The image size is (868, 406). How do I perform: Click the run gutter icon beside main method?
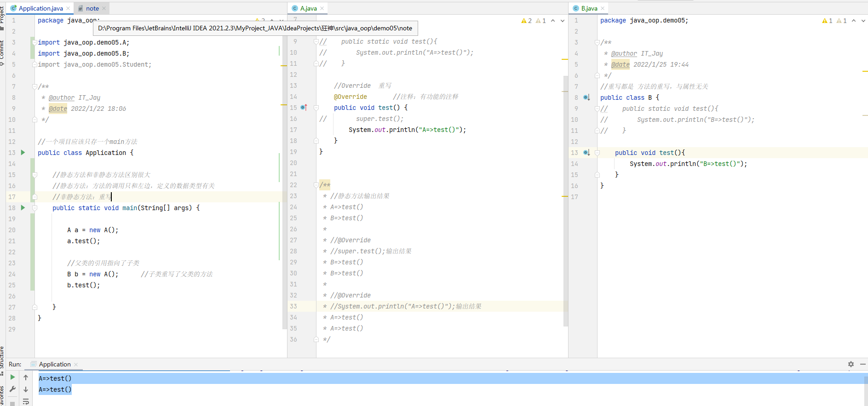point(23,208)
